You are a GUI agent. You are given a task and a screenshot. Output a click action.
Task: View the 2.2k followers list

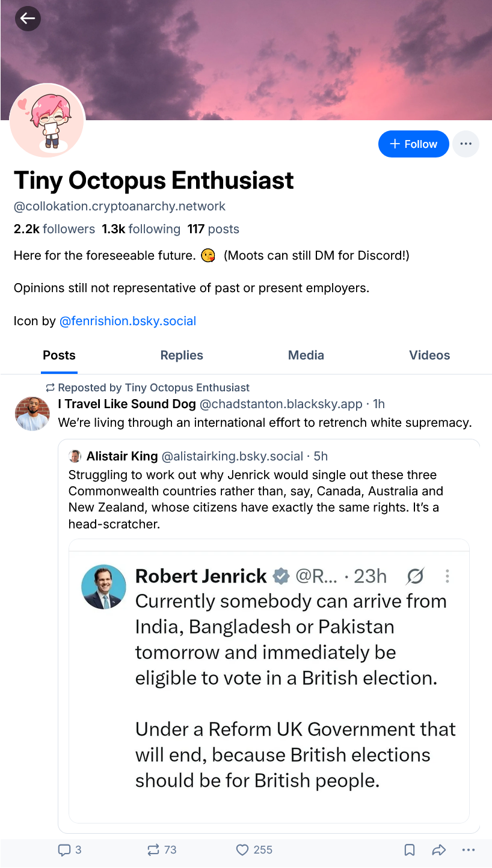click(x=54, y=229)
